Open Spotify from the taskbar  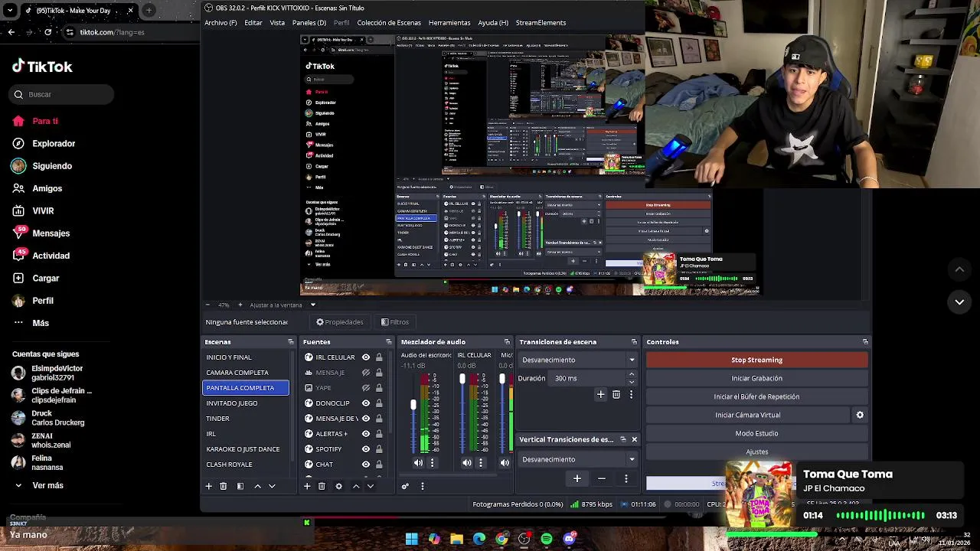[x=547, y=539]
